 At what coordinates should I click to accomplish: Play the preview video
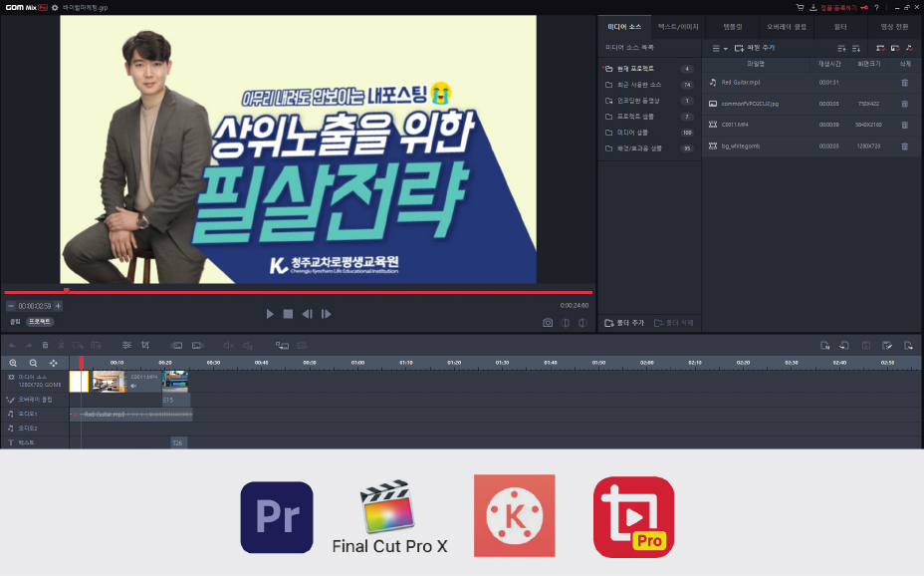270,314
